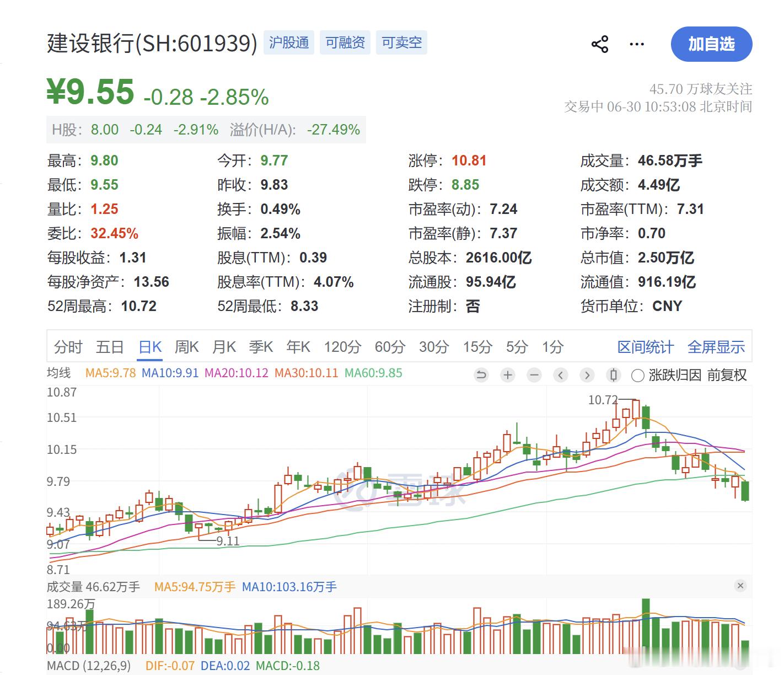Select the 周K chart tab
The image size is (784, 675).
[x=187, y=347]
